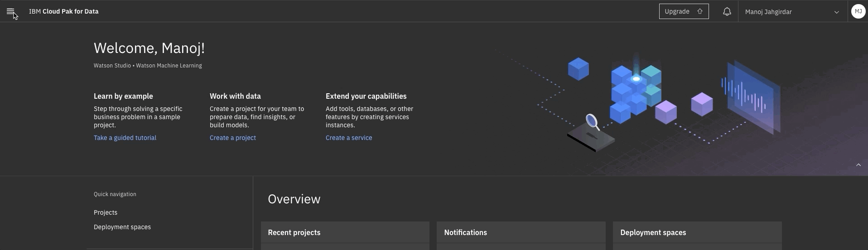Screen dimensions: 868x250
Task: Click the Create a service link
Action: point(349,138)
